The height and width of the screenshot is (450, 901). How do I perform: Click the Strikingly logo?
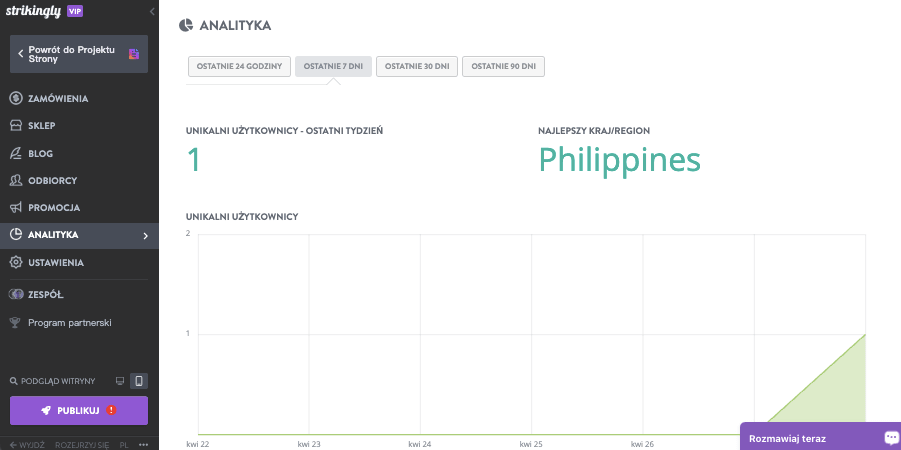click(x=33, y=11)
